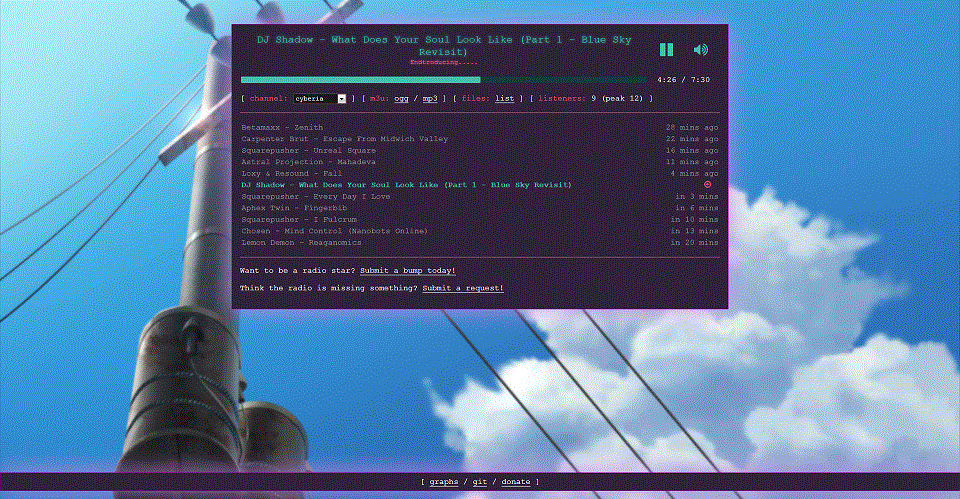This screenshot has width=960, height=499.
Task: Click the large now-playing track title
Action: pos(444,46)
